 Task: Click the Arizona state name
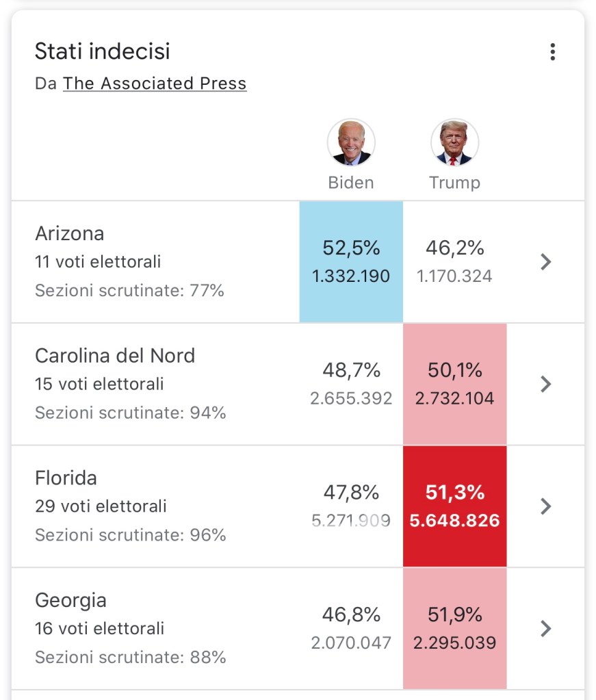70,233
